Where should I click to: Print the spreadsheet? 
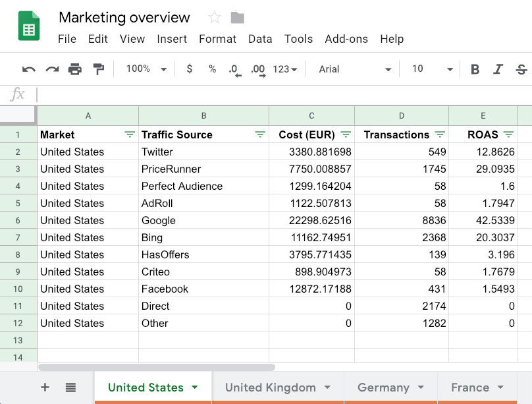[x=74, y=69]
